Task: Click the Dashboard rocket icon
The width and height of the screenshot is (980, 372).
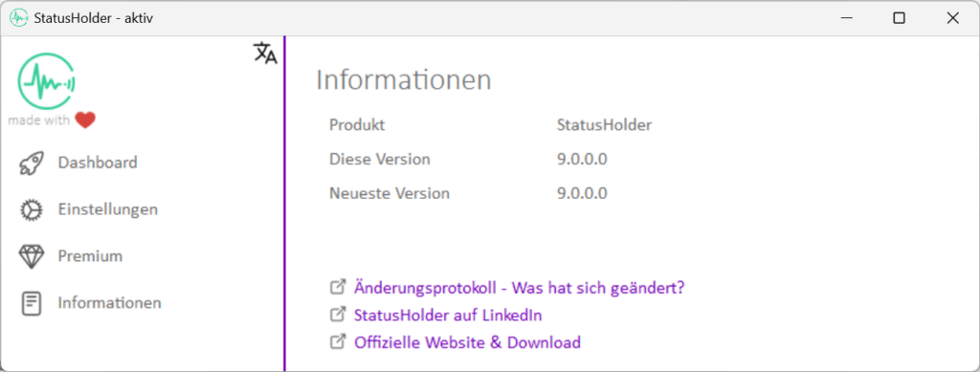Action: [31, 164]
